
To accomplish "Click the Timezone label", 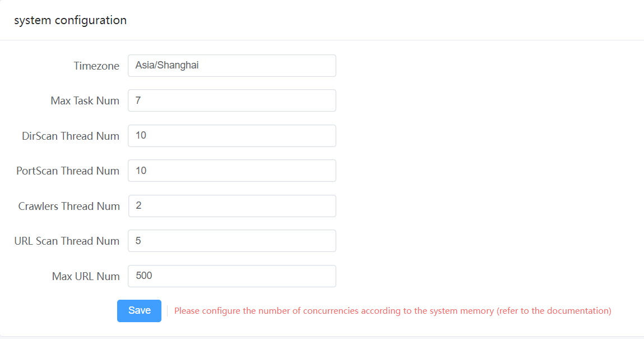I will pos(96,66).
